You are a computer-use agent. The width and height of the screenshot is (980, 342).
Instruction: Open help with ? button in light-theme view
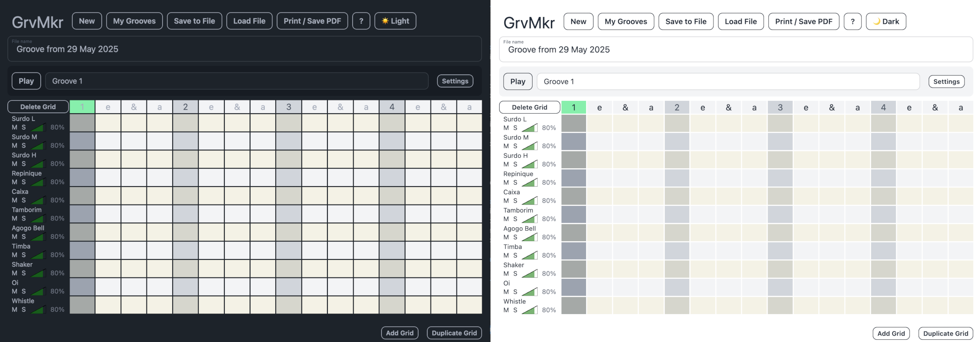tap(853, 22)
